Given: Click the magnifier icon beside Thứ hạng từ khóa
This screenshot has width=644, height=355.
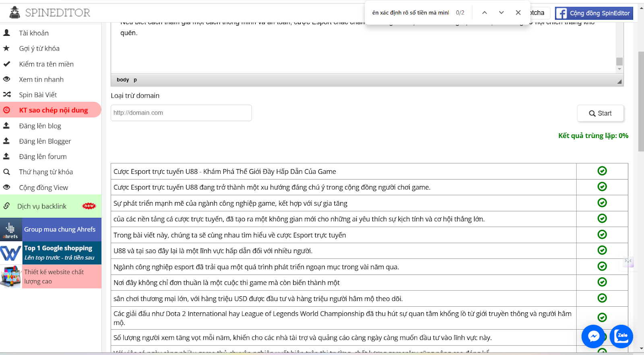Looking at the screenshot, I should tap(6, 172).
